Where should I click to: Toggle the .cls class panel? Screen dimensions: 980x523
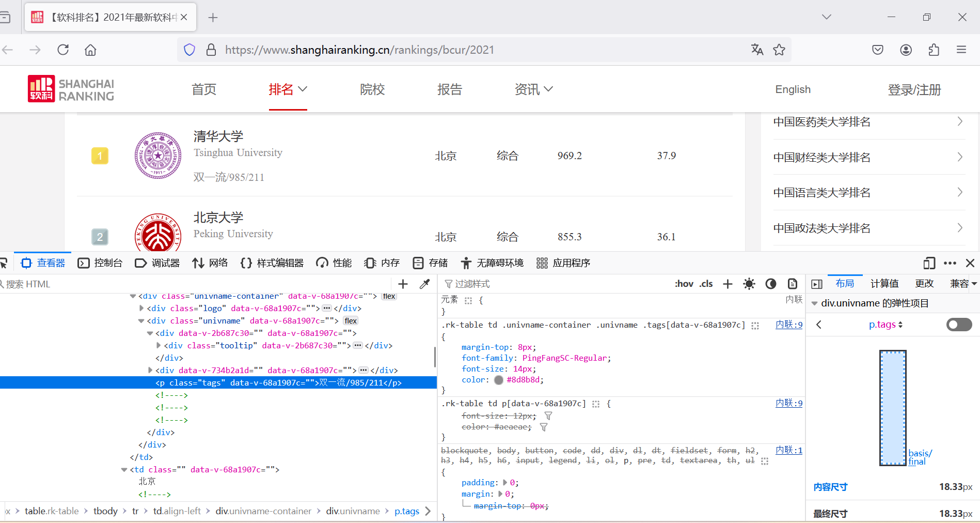coord(706,284)
